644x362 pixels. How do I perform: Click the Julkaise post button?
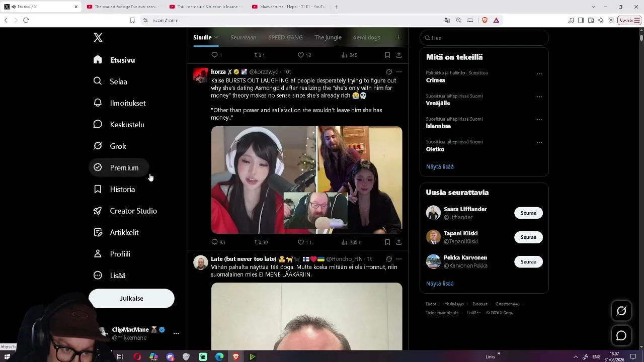tap(131, 299)
